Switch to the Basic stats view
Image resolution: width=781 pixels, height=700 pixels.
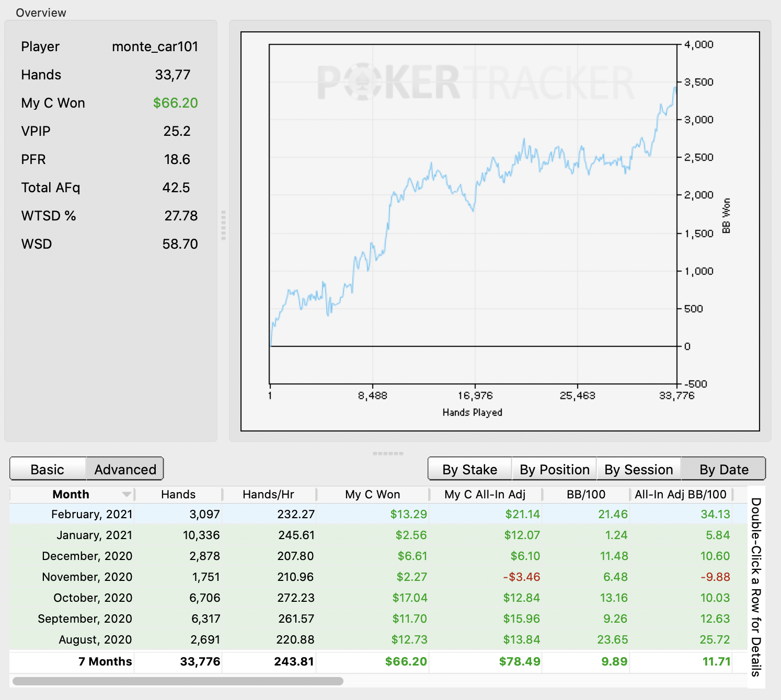pos(48,469)
